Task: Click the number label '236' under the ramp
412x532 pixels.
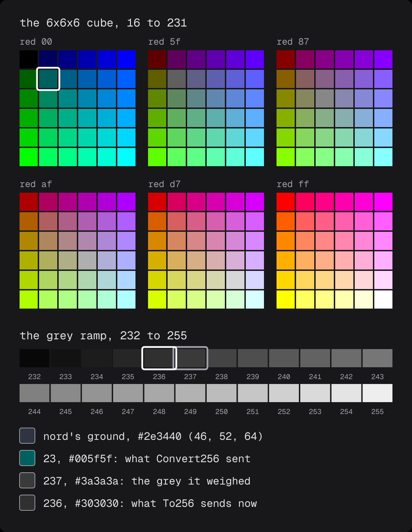Action: [159, 377]
